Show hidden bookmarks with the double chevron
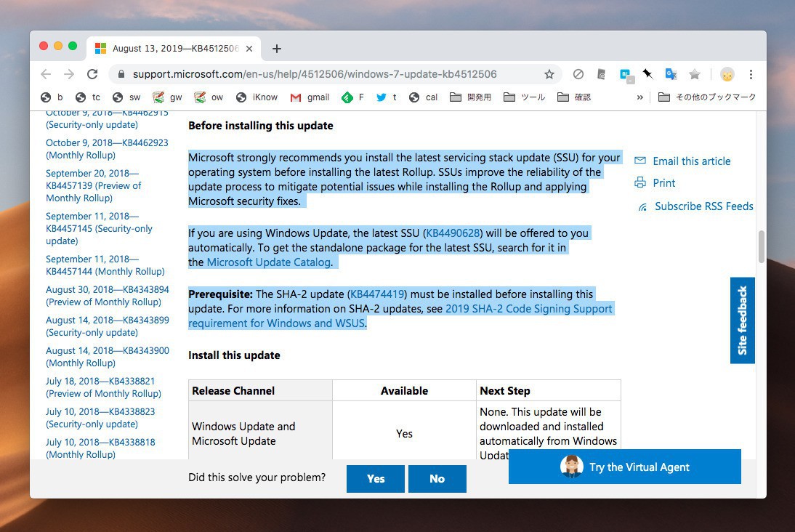Viewport: 795px width, 532px height. click(x=640, y=97)
